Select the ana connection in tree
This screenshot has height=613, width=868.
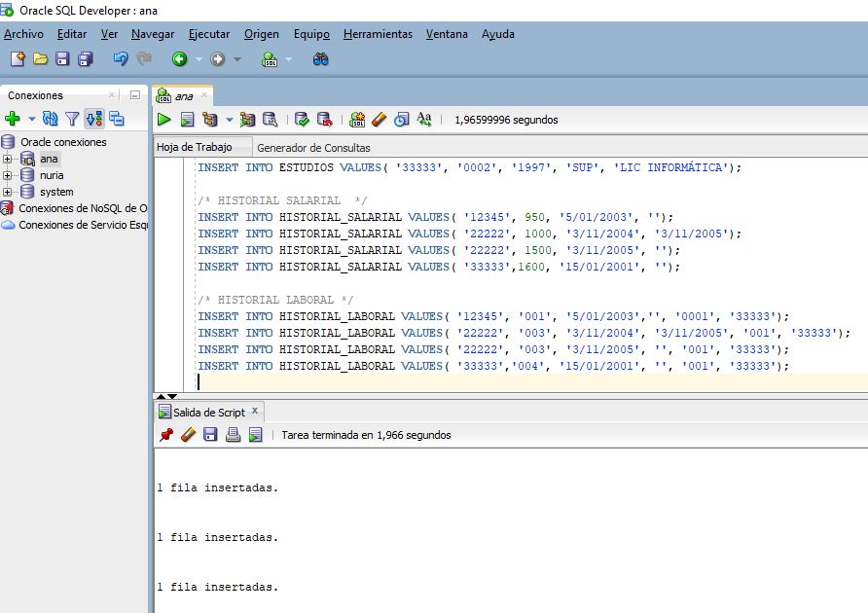pyautogui.click(x=49, y=159)
